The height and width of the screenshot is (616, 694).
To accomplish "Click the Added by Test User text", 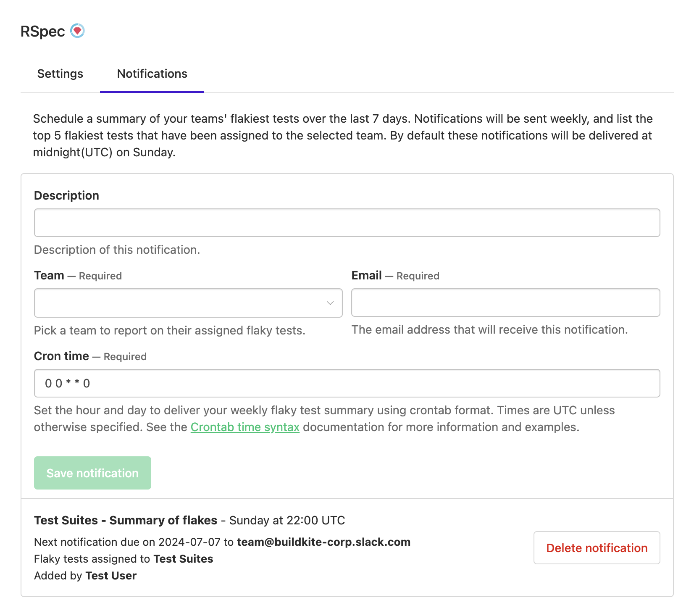I will [x=85, y=576].
